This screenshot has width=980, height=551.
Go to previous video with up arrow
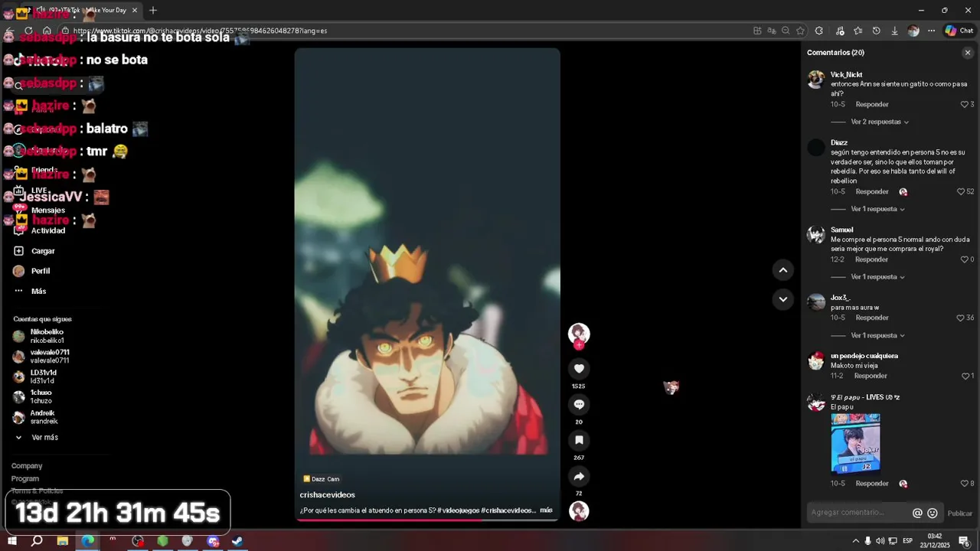tap(782, 269)
